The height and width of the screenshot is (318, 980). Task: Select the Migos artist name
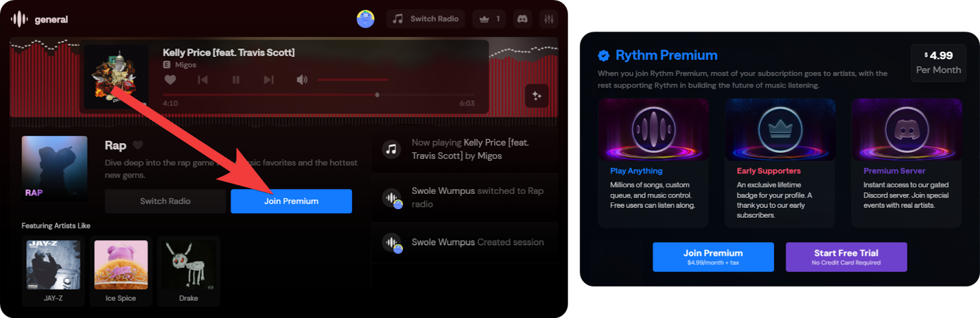[x=186, y=65]
